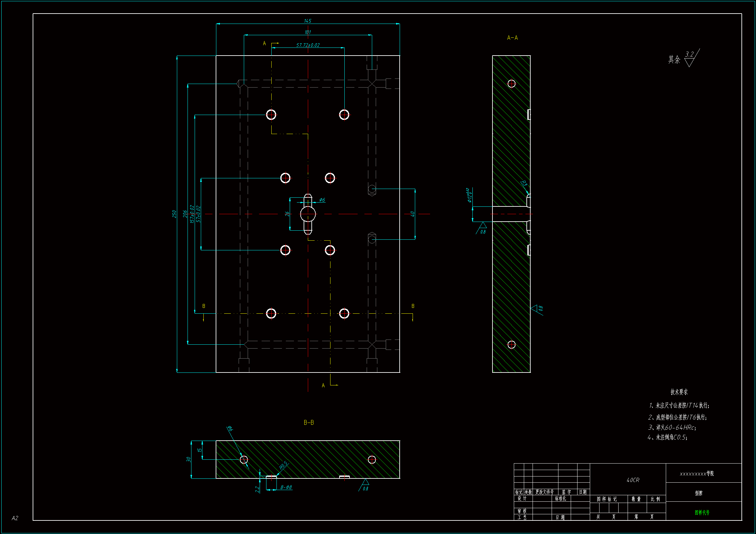Select the 0.8 roughness symbol below B-B section
Image resolution: width=756 pixels, height=534 pixels.
[x=365, y=486]
